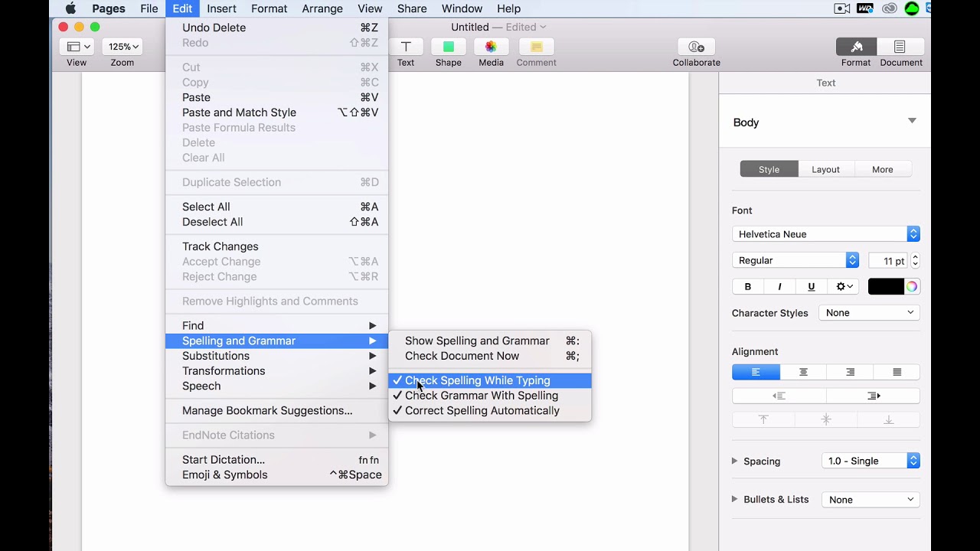Open the Apple menu
This screenshot has height=551, width=980.
(70, 8)
